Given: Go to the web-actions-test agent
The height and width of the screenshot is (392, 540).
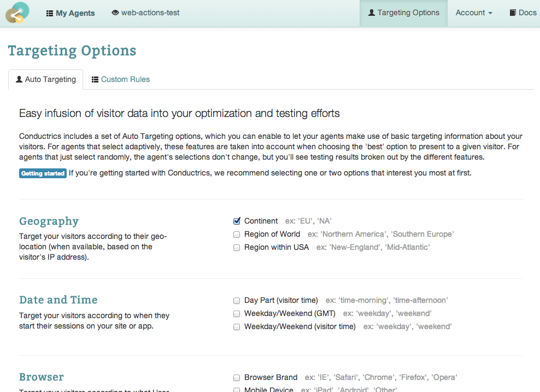Looking at the screenshot, I should click(x=146, y=13).
